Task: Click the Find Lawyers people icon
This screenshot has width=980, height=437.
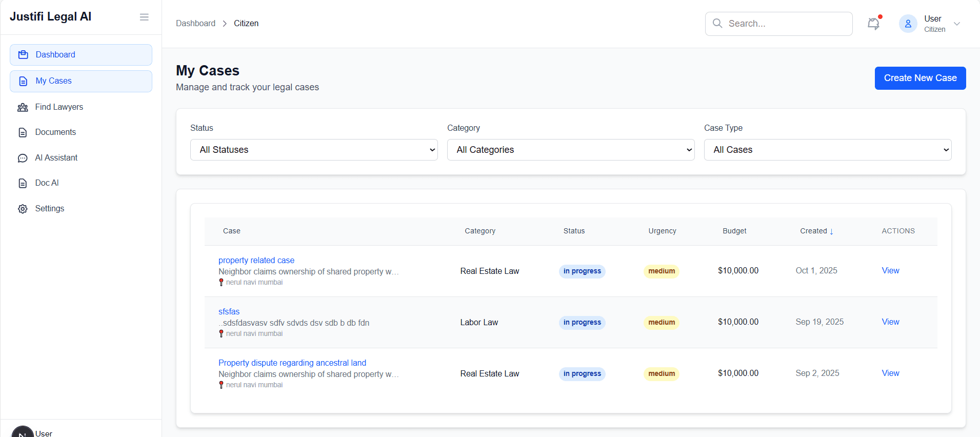Action: (x=23, y=107)
